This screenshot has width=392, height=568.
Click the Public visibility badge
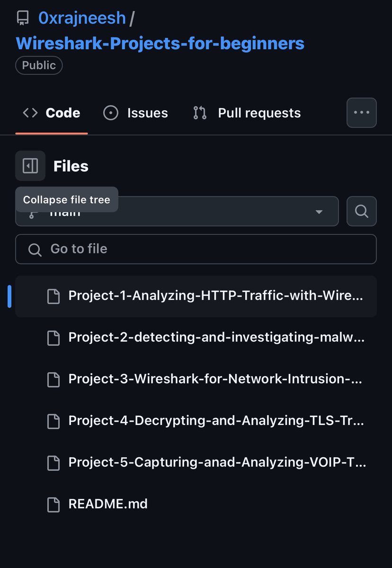coord(39,65)
